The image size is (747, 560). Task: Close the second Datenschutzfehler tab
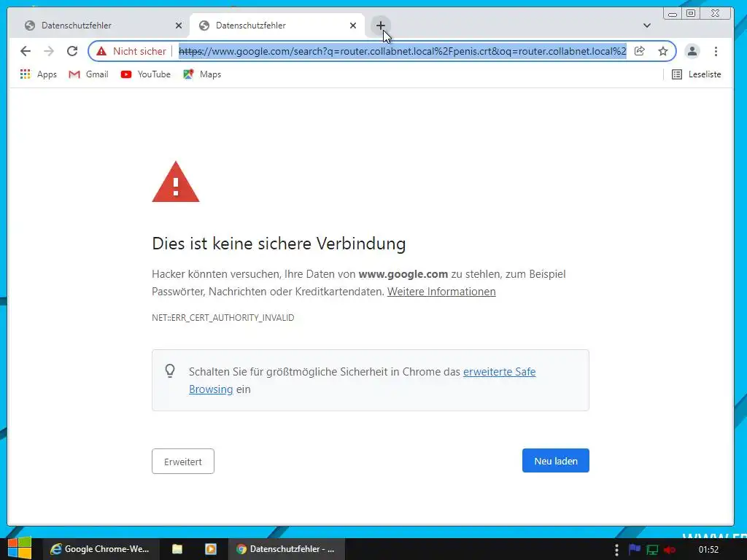(353, 26)
